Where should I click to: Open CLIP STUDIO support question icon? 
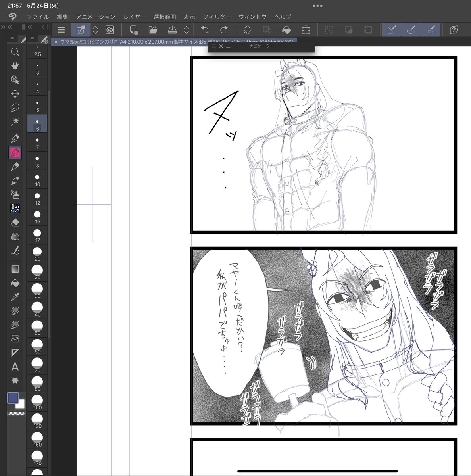tap(454, 30)
